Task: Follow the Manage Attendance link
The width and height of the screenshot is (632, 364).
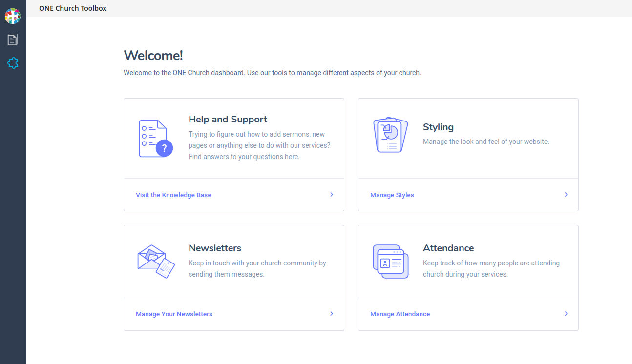Action: click(400, 314)
